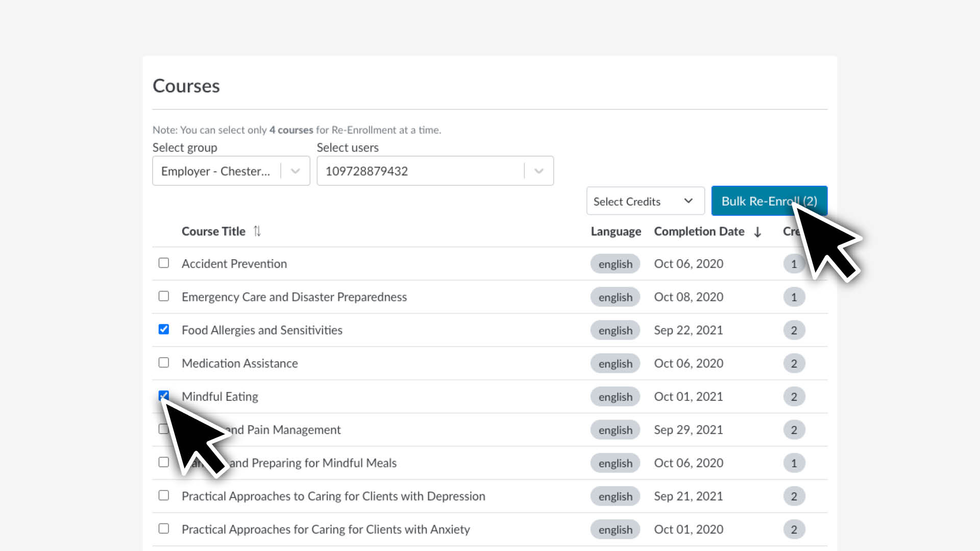Click the credit badge for Medication Assistance
980x551 pixels.
(x=794, y=363)
